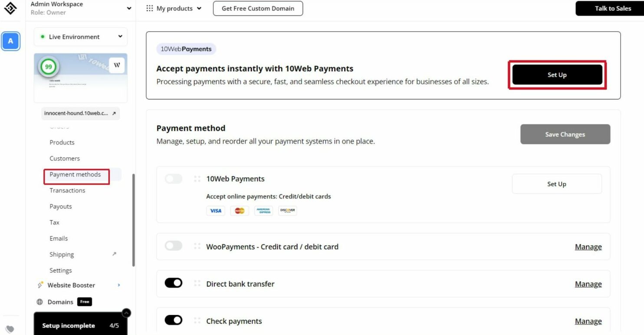Select the blue "A" workspace avatar
The image size is (644, 335).
10,41
